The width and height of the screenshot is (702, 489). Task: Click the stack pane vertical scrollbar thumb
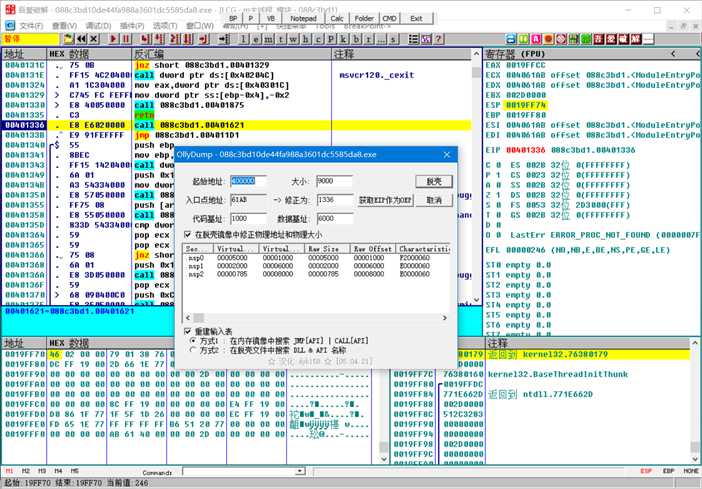[694, 446]
